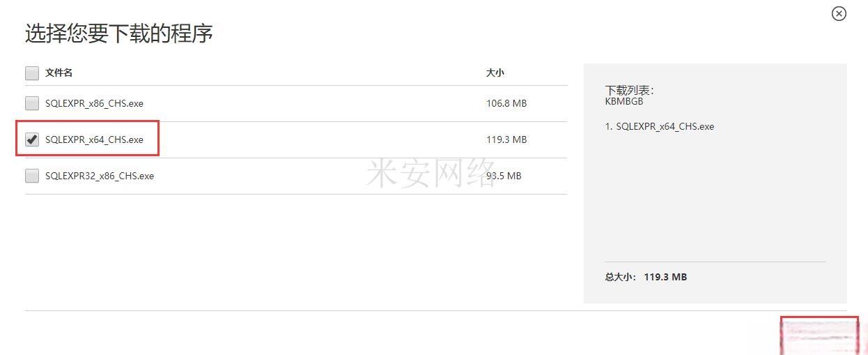Click the KBMBGB text in the download panel

click(624, 101)
